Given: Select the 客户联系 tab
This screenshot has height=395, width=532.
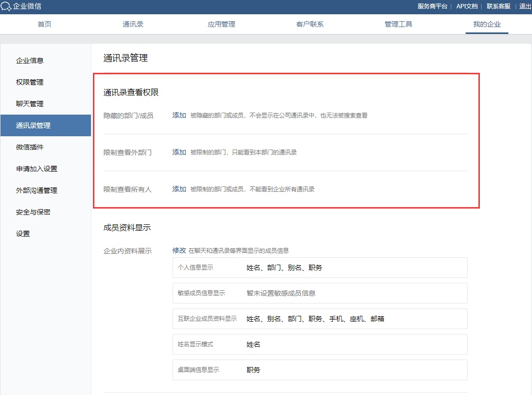Looking at the screenshot, I should (310, 24).
